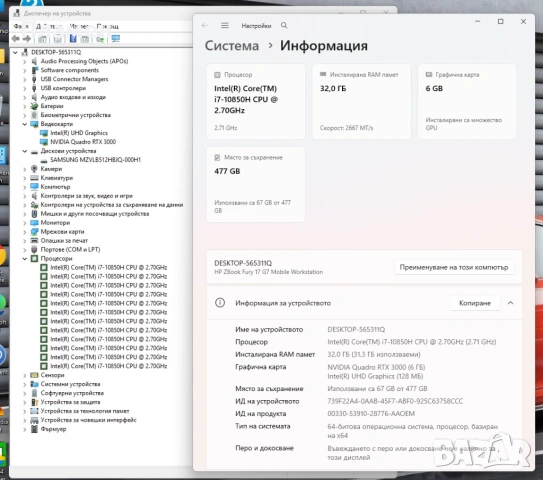Select the Сензори category icon

[34, 375]
